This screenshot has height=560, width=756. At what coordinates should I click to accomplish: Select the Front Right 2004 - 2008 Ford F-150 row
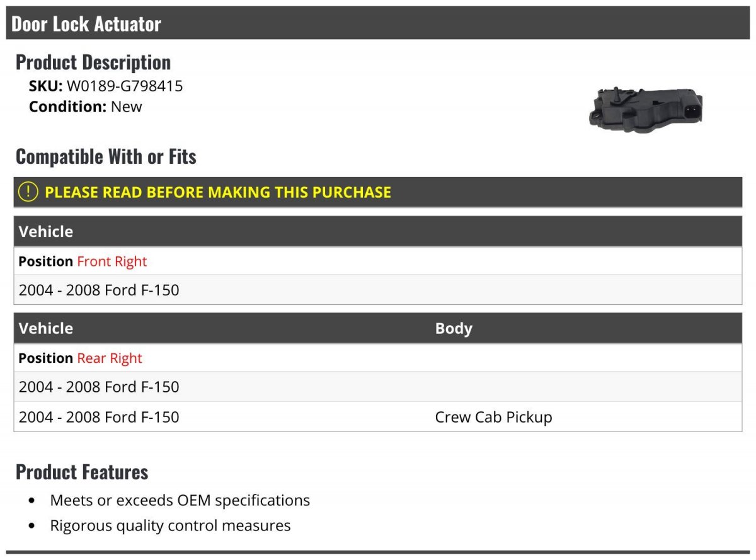(x=378, y=290)
